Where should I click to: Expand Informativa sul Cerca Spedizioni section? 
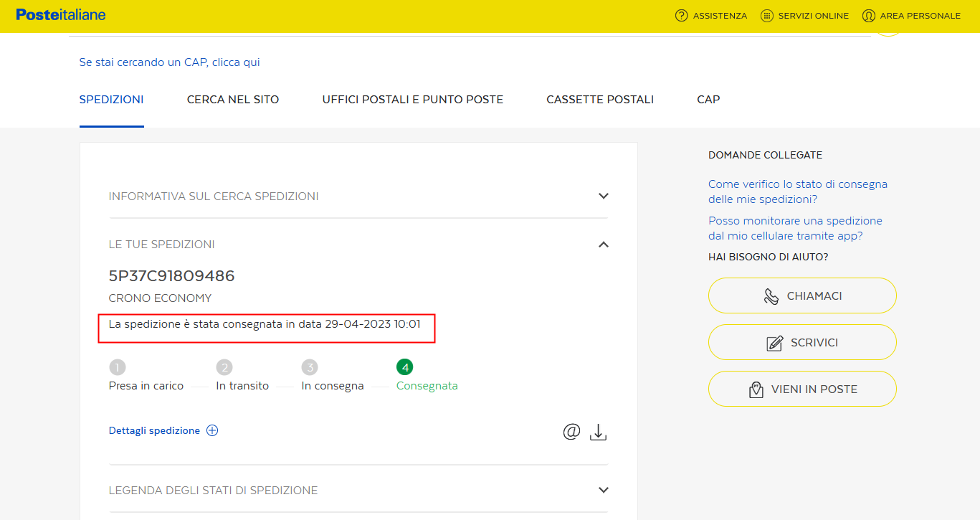click(x=603, y=196)
